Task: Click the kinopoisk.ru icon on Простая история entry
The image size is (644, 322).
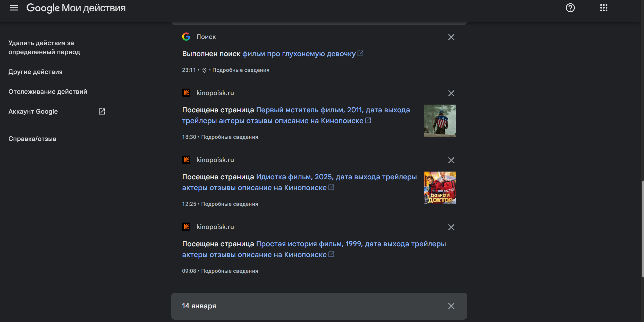Action: [187, 227]
